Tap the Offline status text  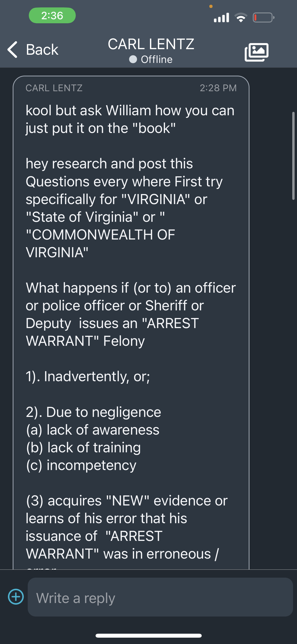coord(157,59)
